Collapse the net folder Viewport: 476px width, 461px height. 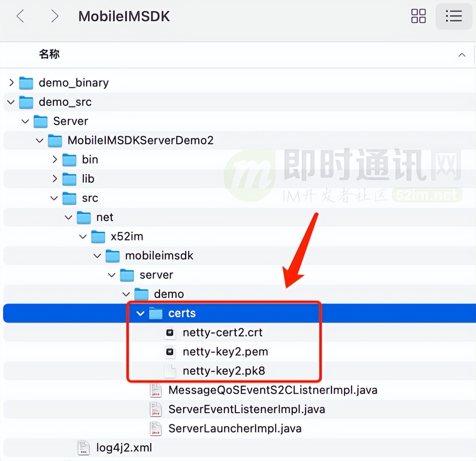tap(68, 217)
